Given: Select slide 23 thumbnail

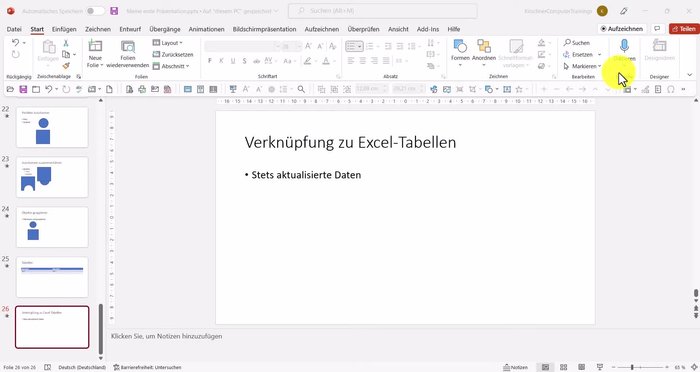Looking at the screenshot, I should [52, 177].
